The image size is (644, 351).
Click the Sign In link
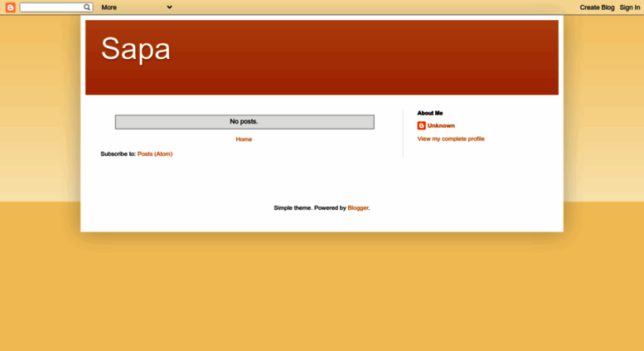[x=630, y=7]
